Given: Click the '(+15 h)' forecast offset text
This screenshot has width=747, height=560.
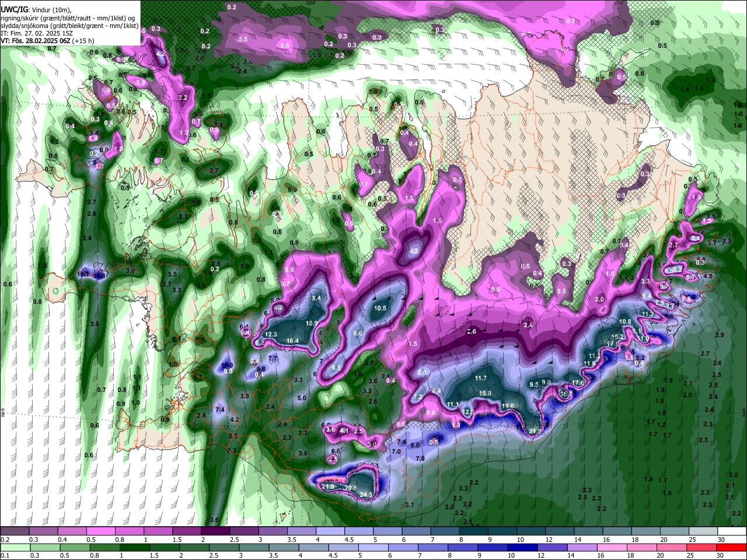Looking at the screenshot, I should tap(82, 41).
